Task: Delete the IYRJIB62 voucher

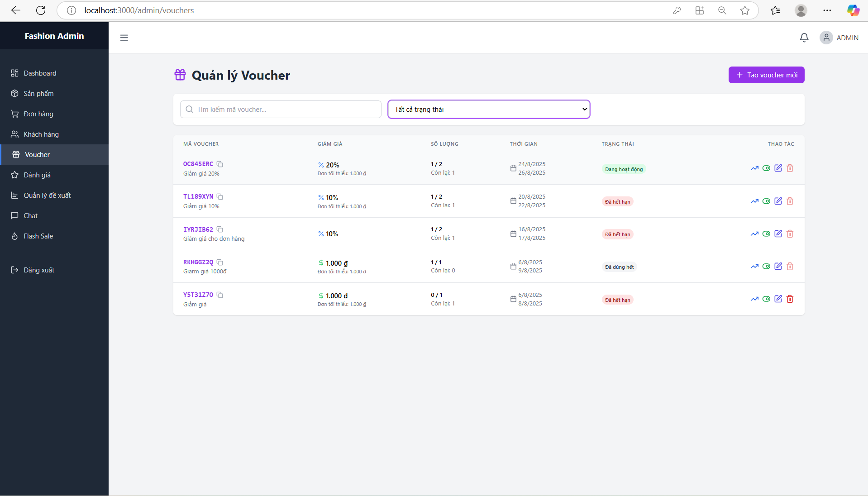Action: 790,234
